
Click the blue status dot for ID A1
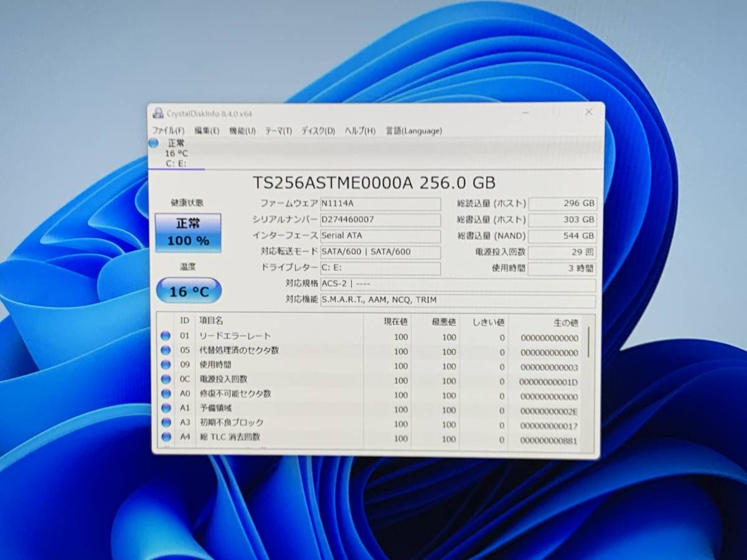tap(166, 408)
